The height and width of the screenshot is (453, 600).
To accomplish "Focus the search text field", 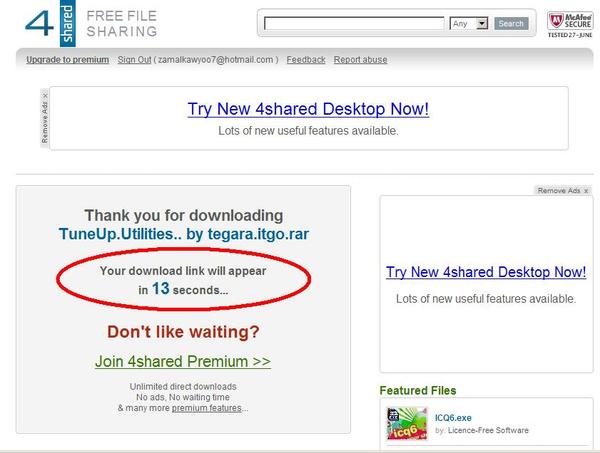I will (354, 23).
